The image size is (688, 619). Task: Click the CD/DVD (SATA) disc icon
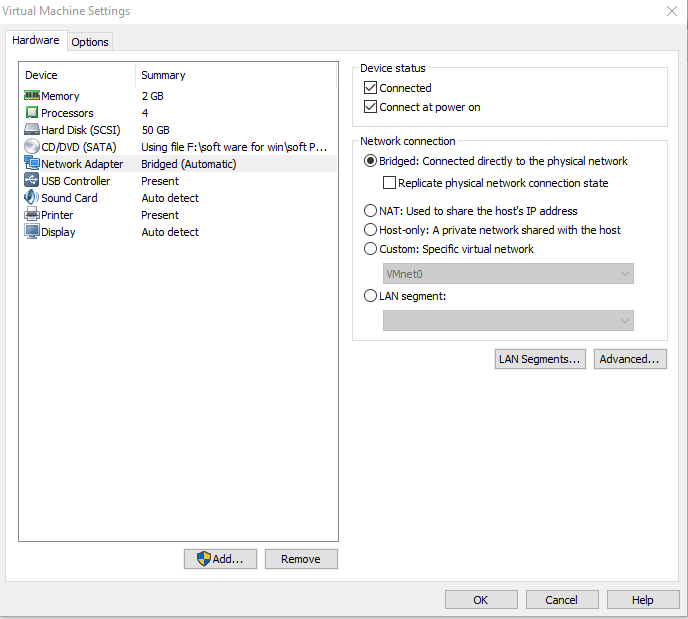tap(32, 146)
